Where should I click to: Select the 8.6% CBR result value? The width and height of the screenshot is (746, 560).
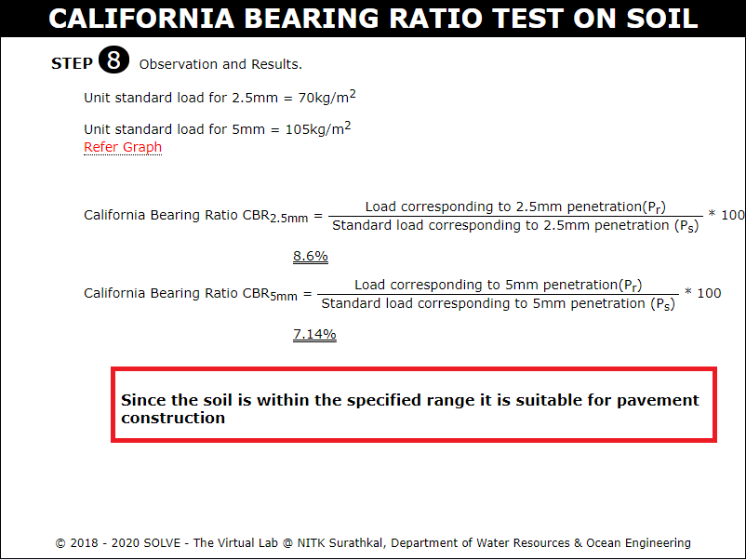(x=310, y=256)
